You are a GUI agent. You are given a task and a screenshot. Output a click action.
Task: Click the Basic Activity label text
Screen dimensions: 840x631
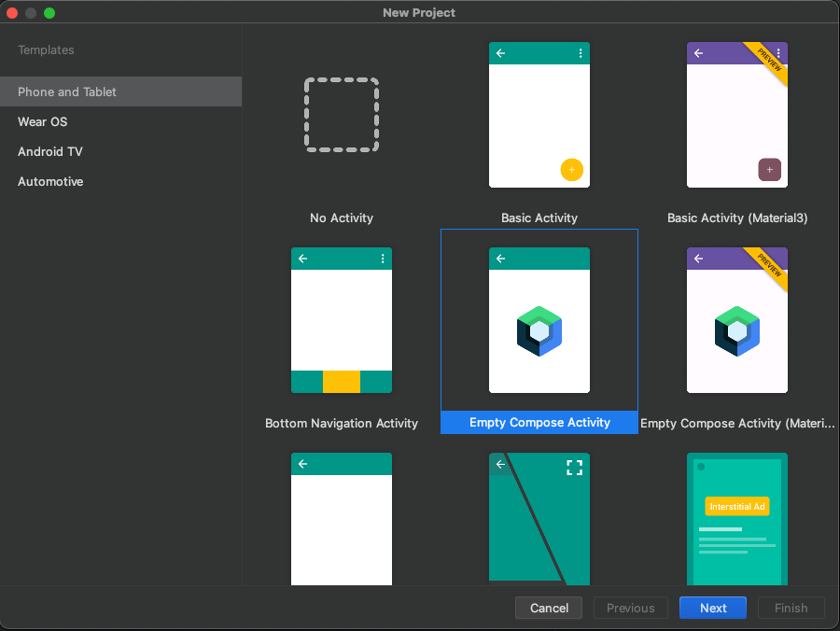pyautogui.click(x=539, y=218)
